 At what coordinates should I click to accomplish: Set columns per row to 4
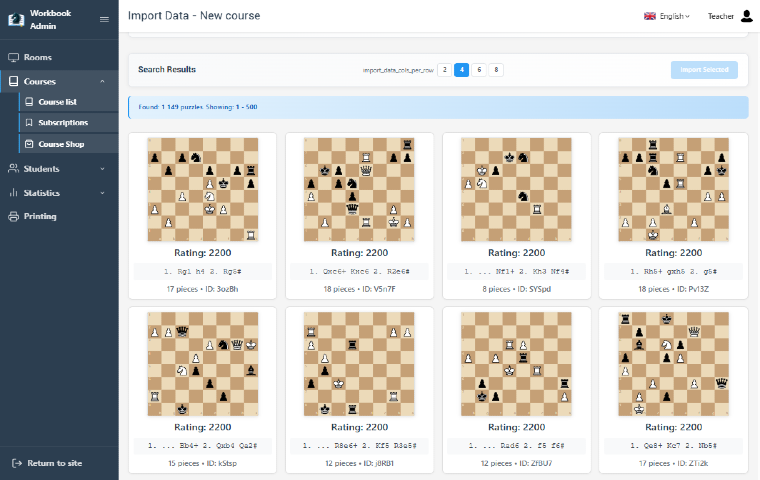461,70
